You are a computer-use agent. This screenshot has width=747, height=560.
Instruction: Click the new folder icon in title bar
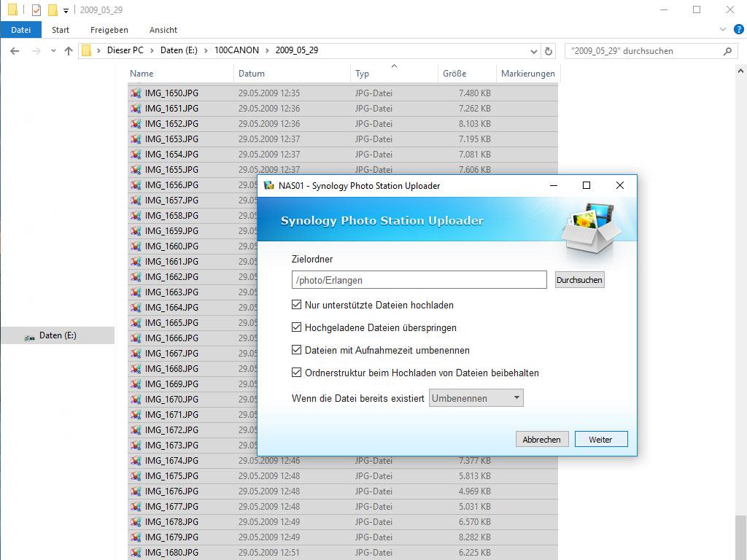coord(53,9)
